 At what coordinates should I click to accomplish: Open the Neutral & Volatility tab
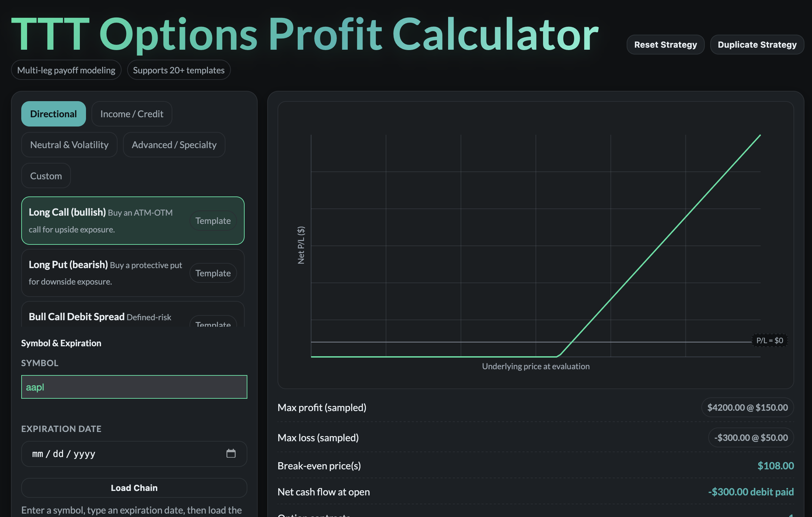click(69, 145)
